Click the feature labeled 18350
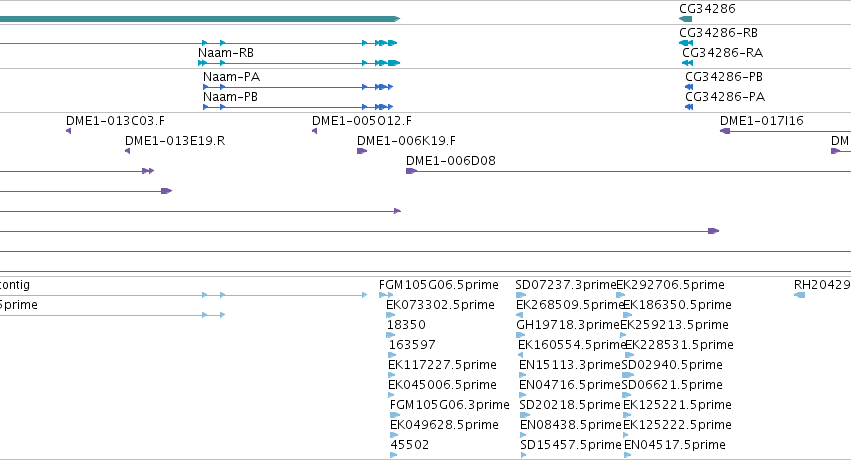The width and height of the screenshot is (851, 460). point(406,325)
